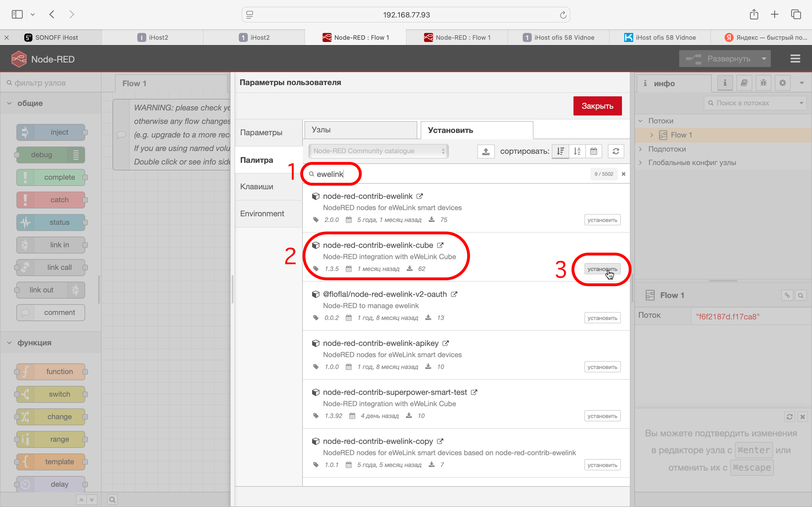Screen dimensions: 812x507
Task: Refresh the module catalogue list
Action: tap(616, 151)
